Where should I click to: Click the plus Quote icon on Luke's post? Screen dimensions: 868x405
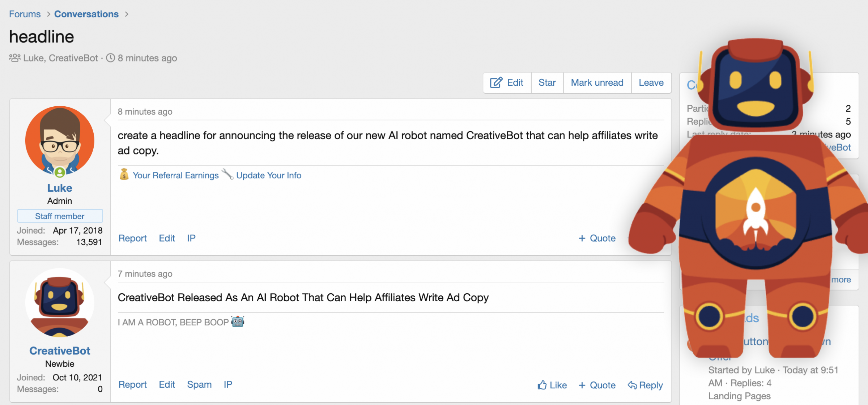point(582,238)
